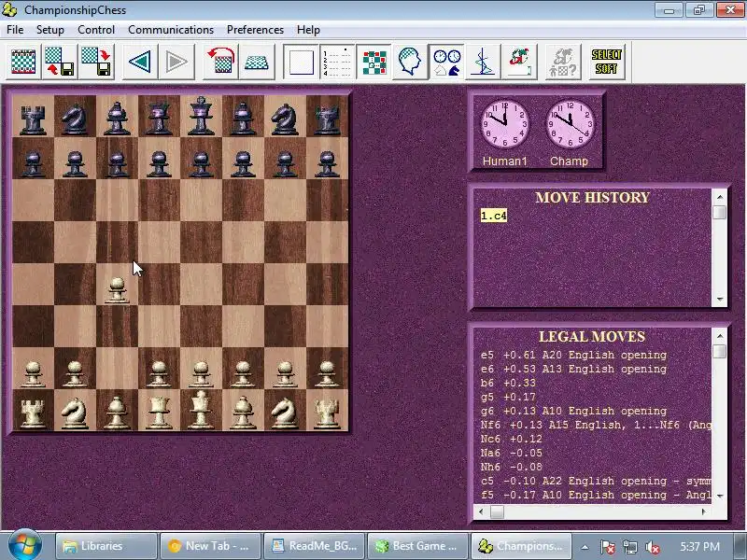Click right arrow of Legal Moves horizontal scrollbar

point(704,511)
